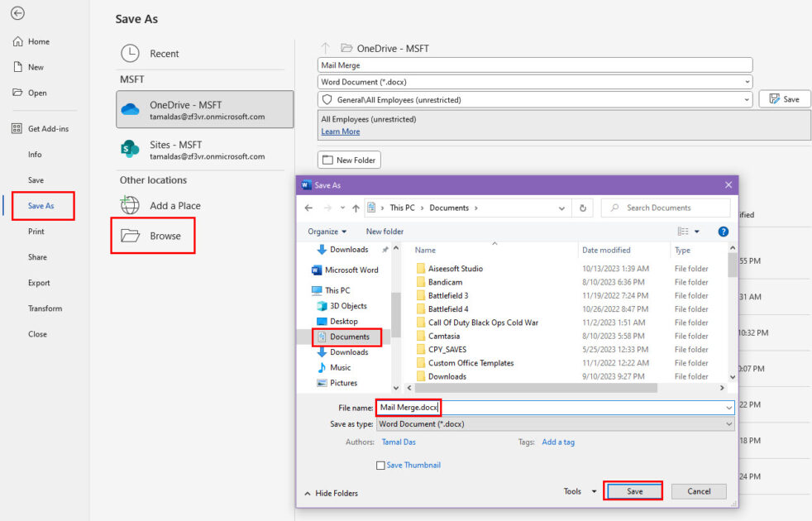Click the Mail Merge file name box in backstage

pos(534,65)
